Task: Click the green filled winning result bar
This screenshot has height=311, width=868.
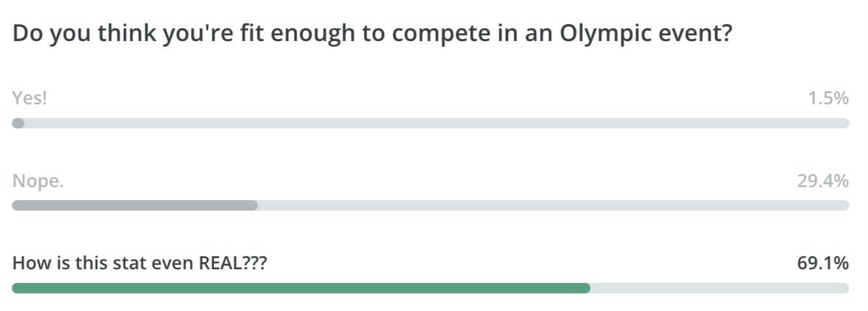Action: [301, 288]
